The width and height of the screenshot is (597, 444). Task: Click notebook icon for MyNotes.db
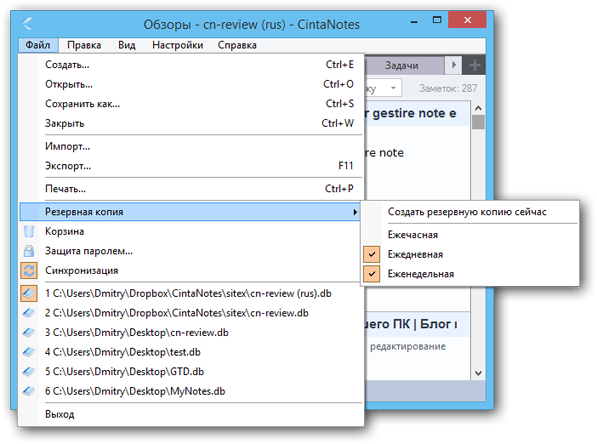(x=29, y=391)
